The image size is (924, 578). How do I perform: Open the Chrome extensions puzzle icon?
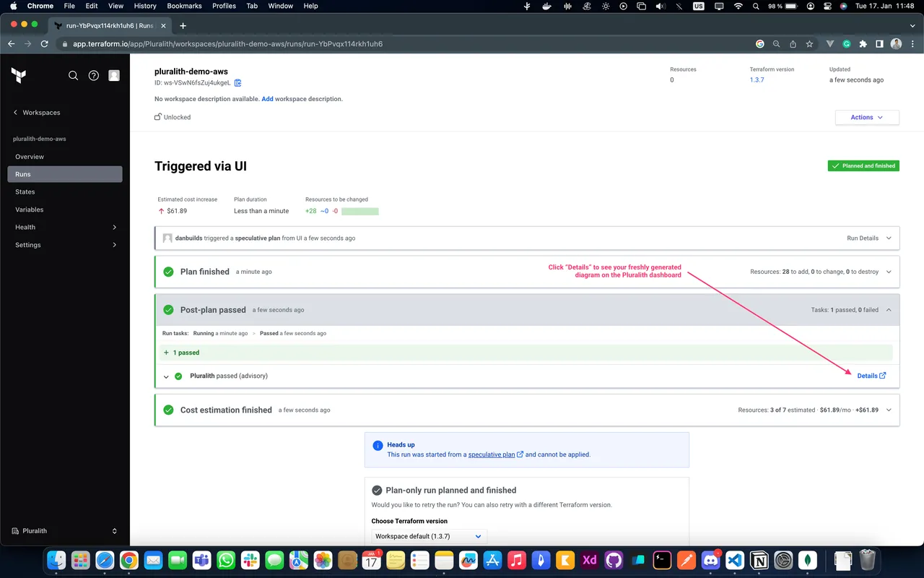pos(863,44)
